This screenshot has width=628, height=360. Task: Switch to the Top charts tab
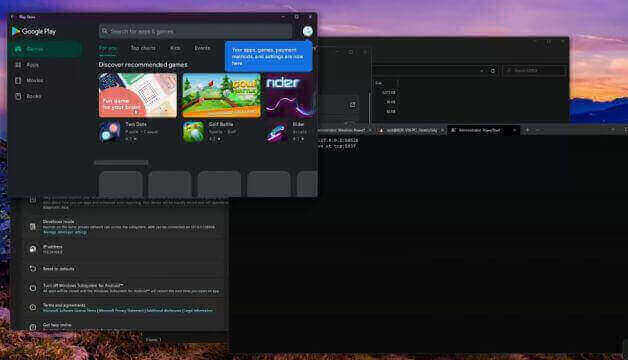coord(143,48)
